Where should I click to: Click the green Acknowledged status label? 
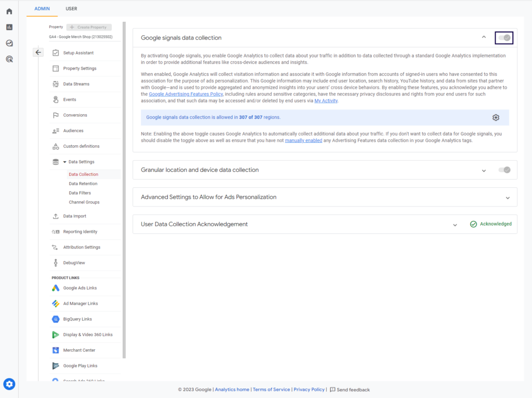(491, 224)
